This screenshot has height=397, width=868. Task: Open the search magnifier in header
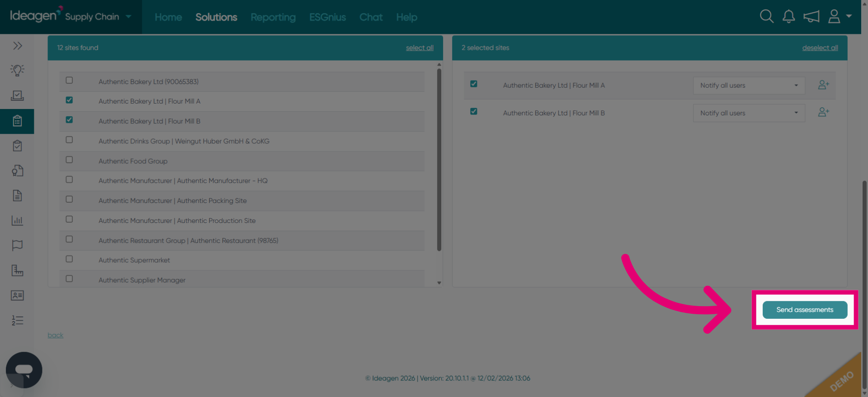pos(766,17)
